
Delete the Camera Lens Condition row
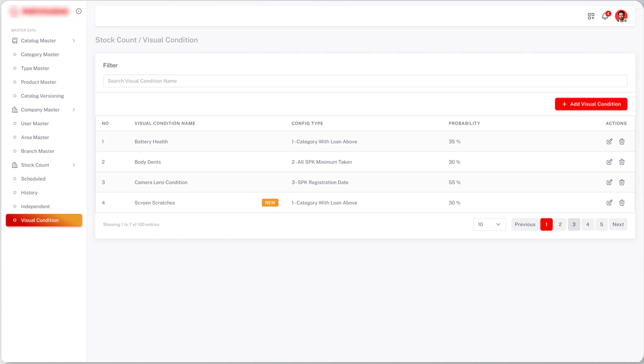tap(622, 182)
